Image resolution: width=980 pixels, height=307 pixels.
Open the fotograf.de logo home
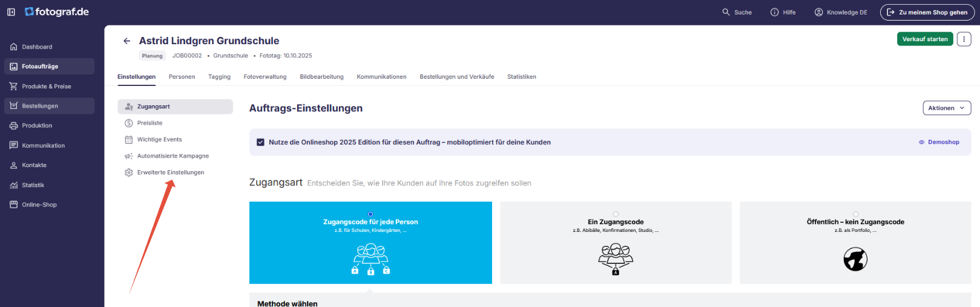pos(57,12)
